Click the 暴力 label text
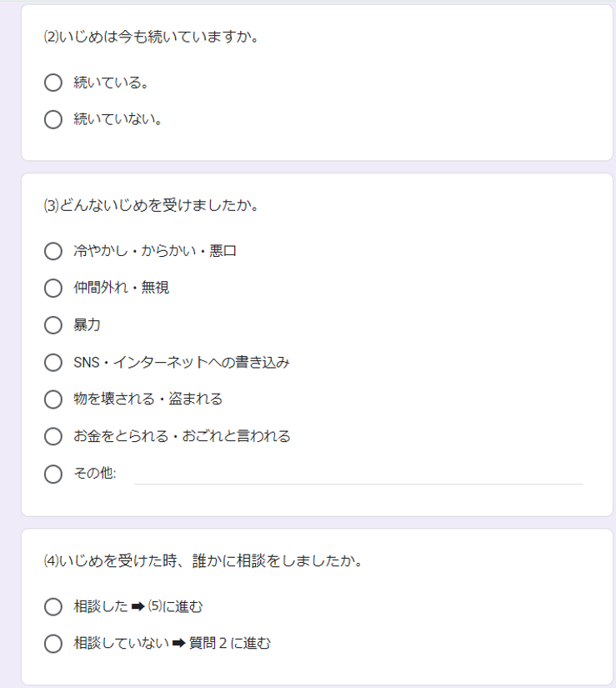This screenshot has width=616, height=688. [87, 325]
